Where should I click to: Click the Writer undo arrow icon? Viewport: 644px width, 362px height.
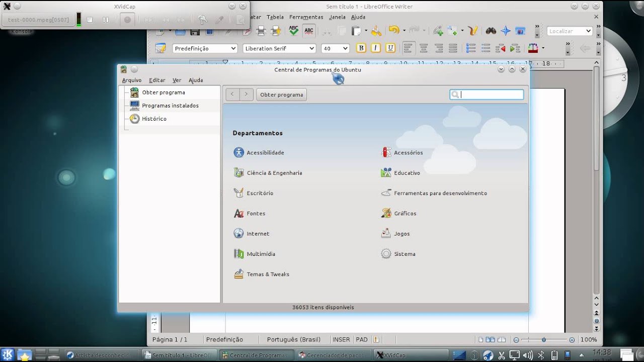coord(393,31)
